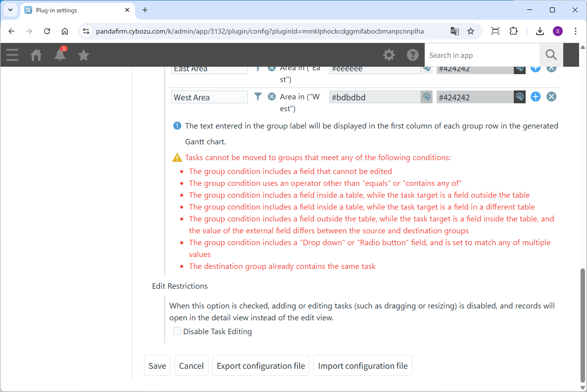
Task: Click Import configuration file button
Action: pyautogui.click(x=363, y=366)
